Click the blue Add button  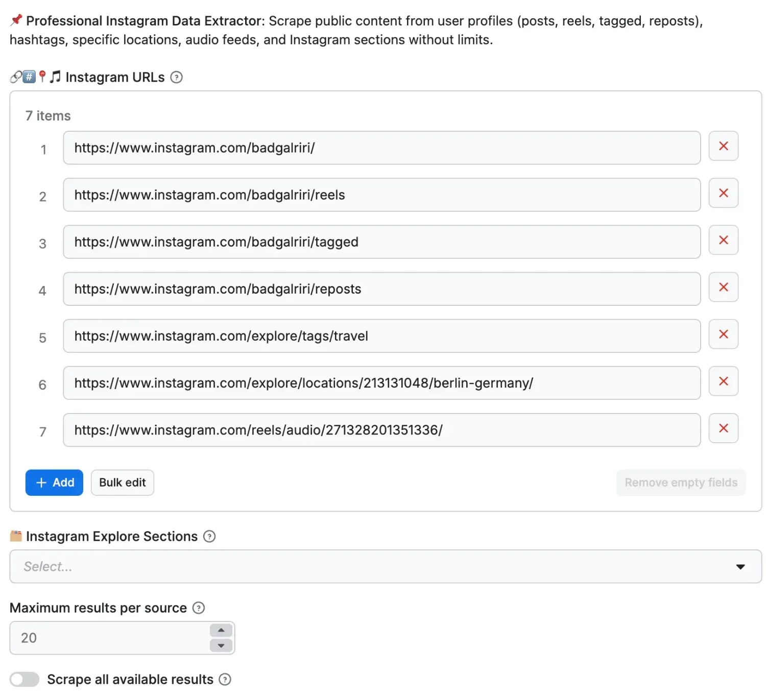tap(54, 482)
